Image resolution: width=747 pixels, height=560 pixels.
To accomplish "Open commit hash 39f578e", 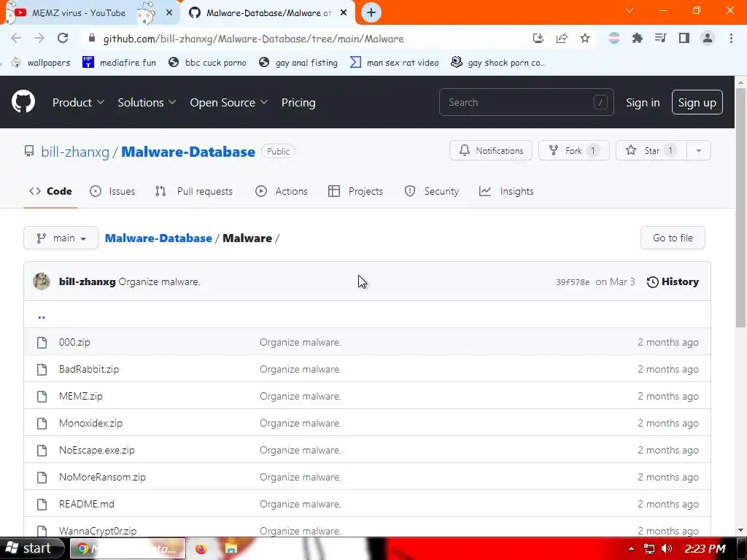I will [x=573, y=282].
